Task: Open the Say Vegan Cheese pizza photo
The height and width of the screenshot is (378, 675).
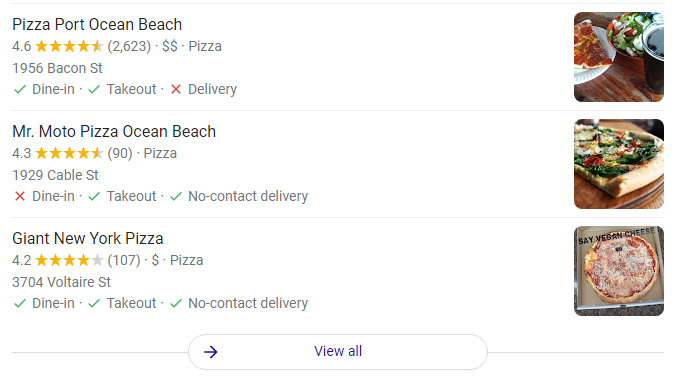Action: (619, 271)
